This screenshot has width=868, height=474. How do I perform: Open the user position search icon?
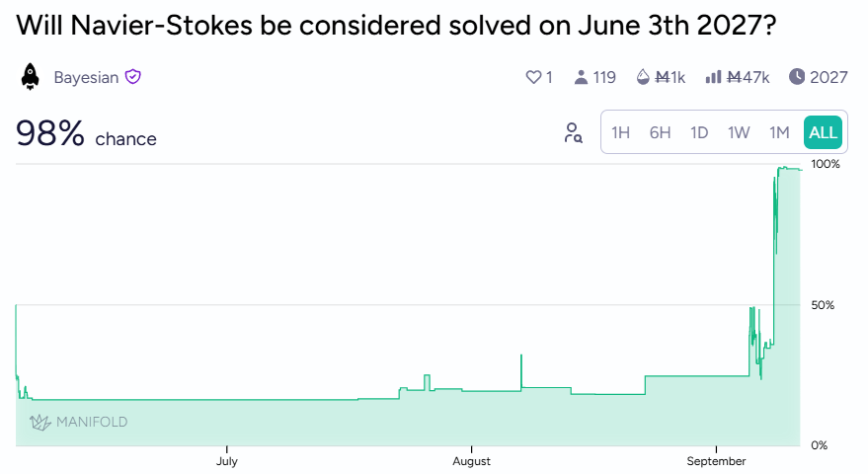[573, 133]
